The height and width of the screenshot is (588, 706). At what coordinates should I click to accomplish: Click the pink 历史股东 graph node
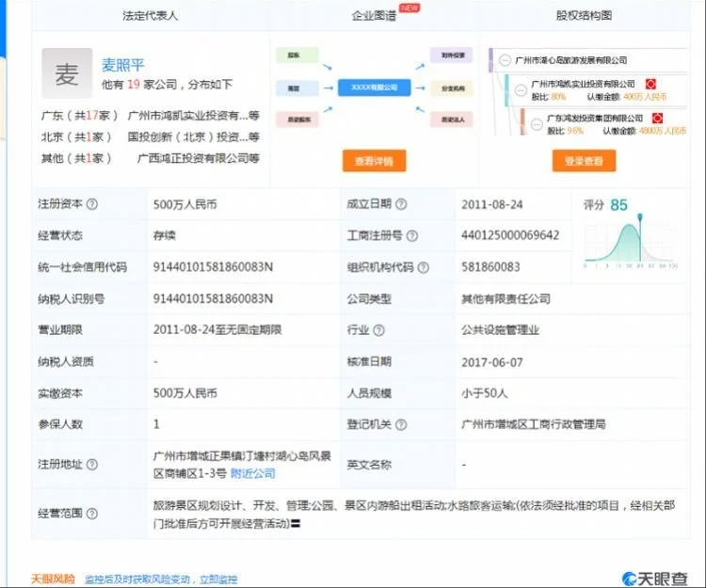[297, 119]
